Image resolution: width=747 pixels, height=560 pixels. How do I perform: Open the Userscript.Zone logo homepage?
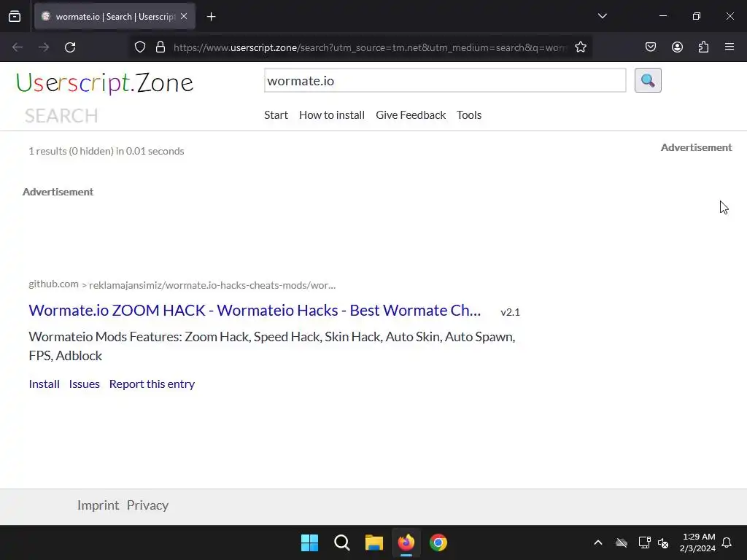click(105, 83)
